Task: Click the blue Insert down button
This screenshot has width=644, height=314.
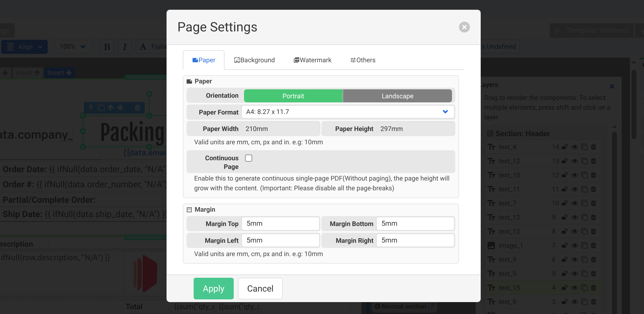Action: click(60, 73)
